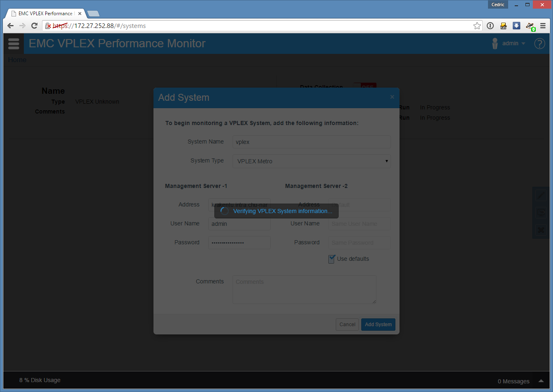The height and width of the screenshot is (392, 553).
Task: Click the 8 % Disk Usage status text
Action: coord(40,380)
